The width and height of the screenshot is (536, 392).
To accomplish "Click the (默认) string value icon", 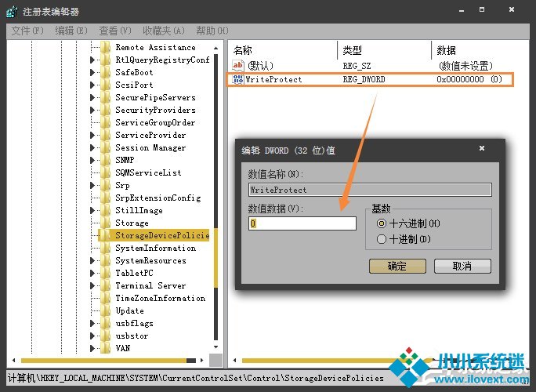I will click(238, 65).
